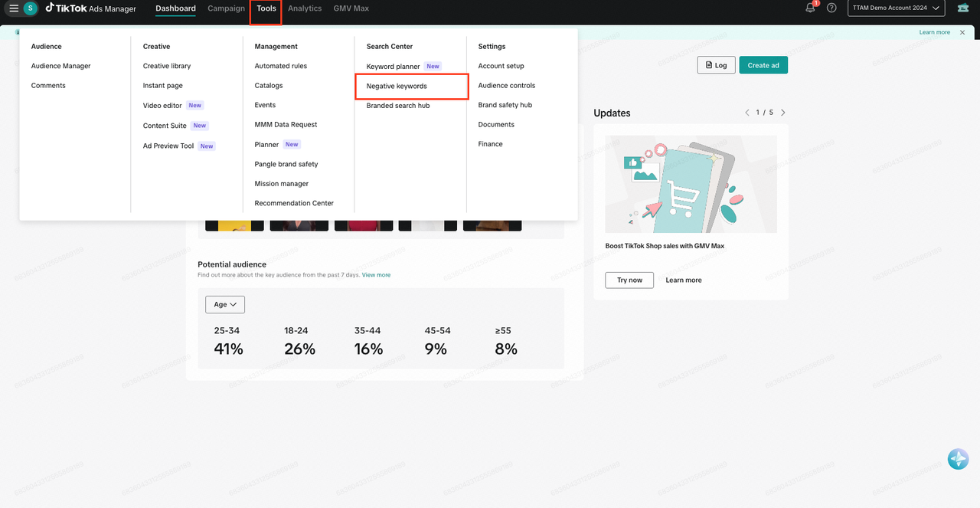Expand the Age dropdown

pyautogui.click(x=225, y=304)
